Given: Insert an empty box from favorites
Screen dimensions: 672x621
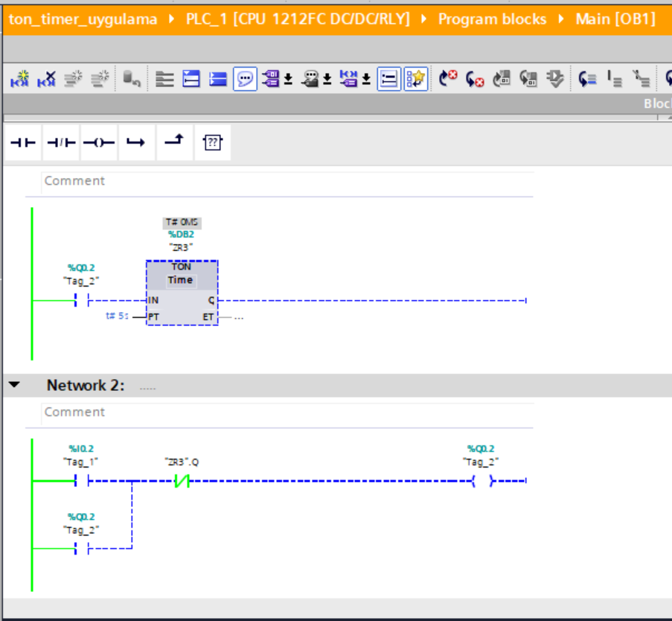Looking at the screenshot, I should pyautogui.click(x=213, y=142).
